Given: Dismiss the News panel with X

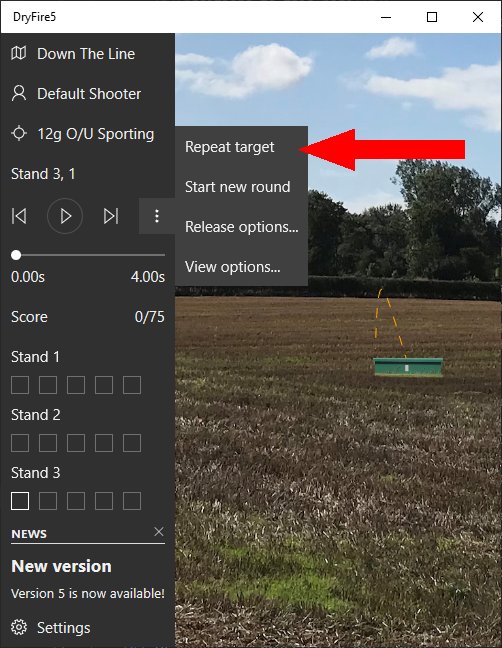Looking at the screenshot, I should [159, 531].
